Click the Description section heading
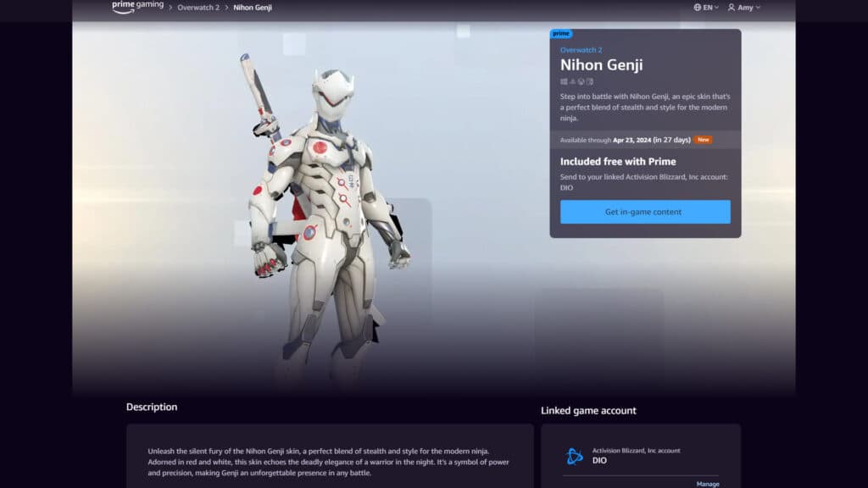Screen dimensions: 868x488 click(x=152, y=407)
